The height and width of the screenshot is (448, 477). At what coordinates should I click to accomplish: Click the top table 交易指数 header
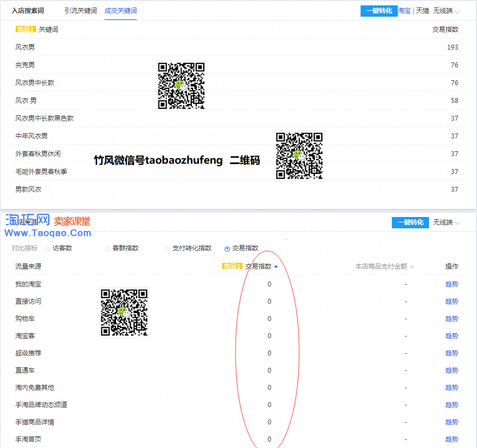[x=445, y=30]
